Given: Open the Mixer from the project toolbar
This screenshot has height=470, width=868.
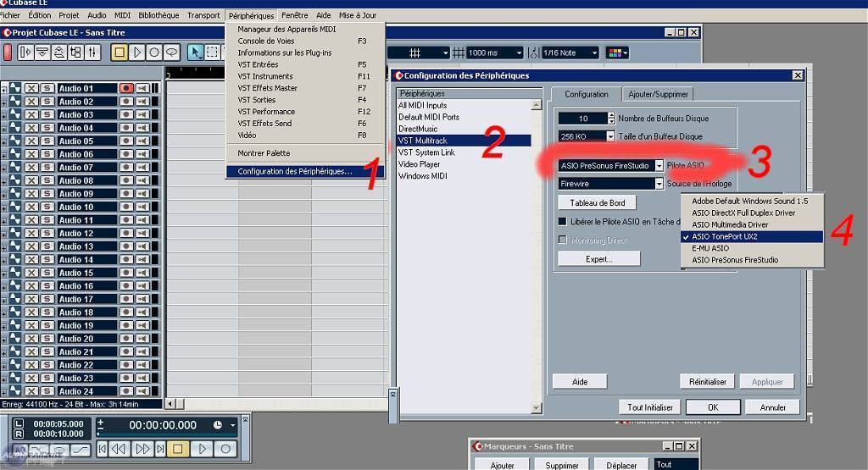Looking at the screenshot, I should tap(92, 53).
